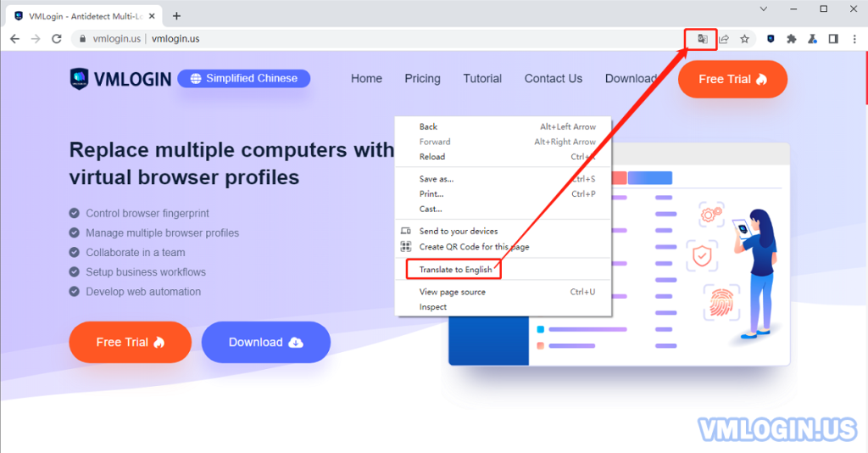Bookmark this page with the star icon

coord(744,39)
